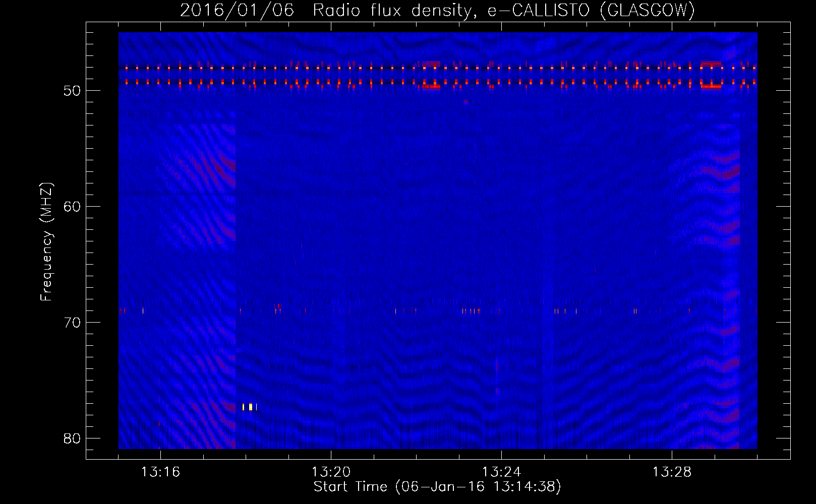The width and height of the screenshot is (816, 504).
Task: Click the '80' frequency tick label
Action: tap(72, 438)
